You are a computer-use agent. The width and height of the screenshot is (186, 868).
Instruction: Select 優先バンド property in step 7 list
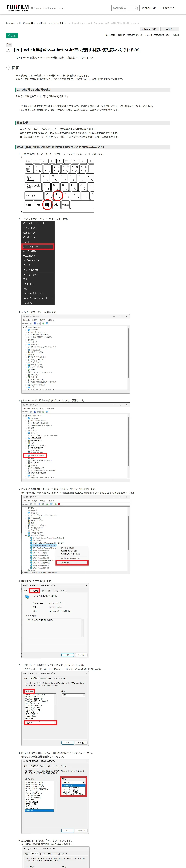[41, 723]
